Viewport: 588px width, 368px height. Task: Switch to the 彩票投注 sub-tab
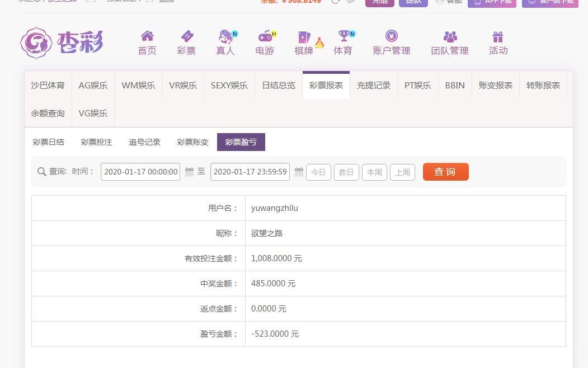[96, 142]
